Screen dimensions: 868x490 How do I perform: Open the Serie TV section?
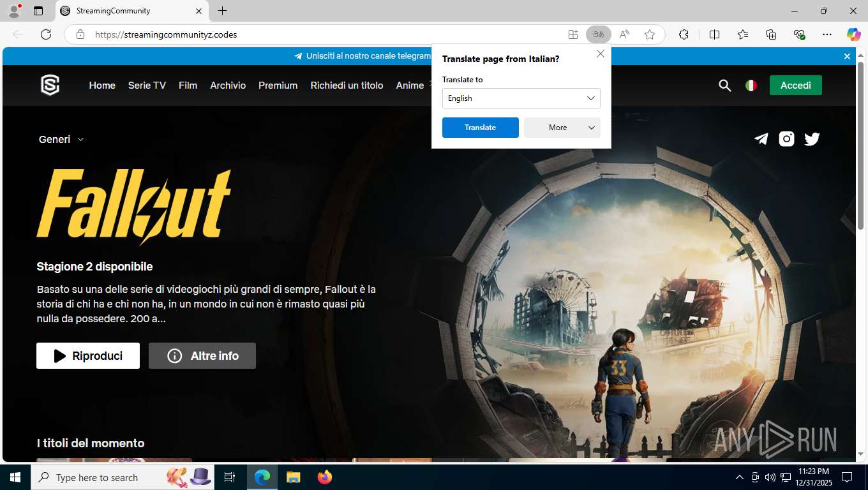point(147,85)
